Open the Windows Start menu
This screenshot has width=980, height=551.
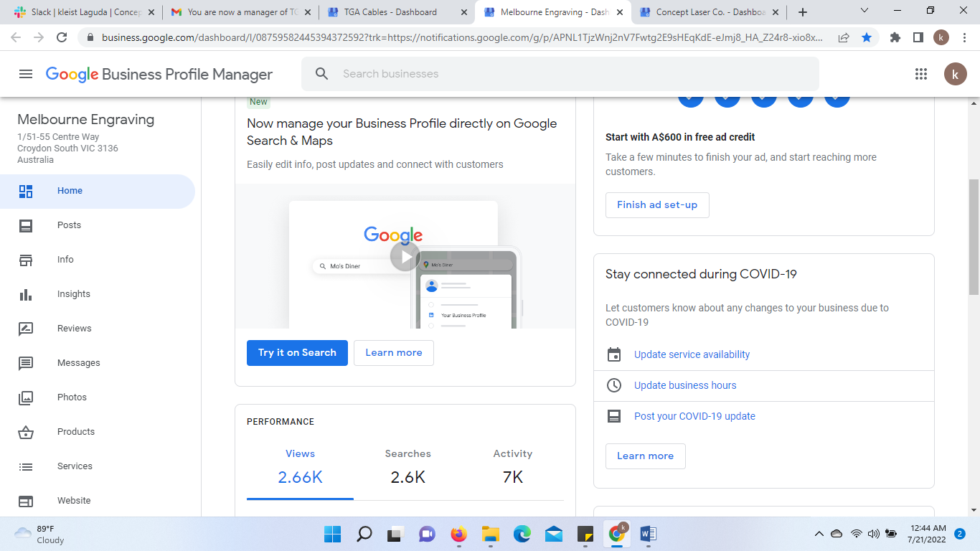point(333,534)
